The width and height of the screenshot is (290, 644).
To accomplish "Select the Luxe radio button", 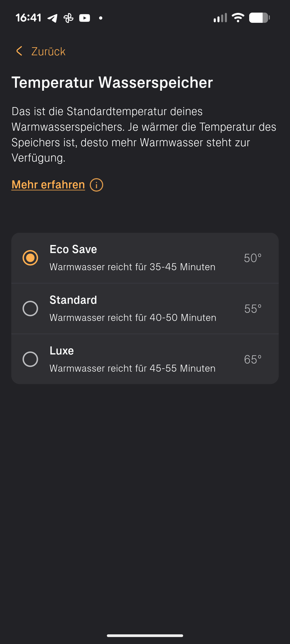I will (30, 359).
